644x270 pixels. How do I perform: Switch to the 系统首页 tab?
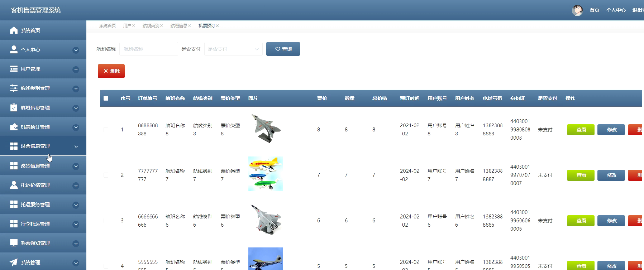[x=108, y=26]
